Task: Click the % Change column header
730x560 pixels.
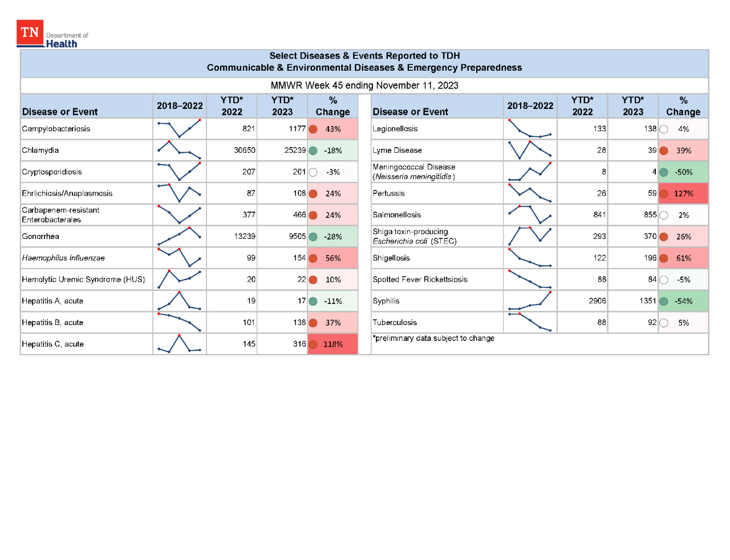Action: tap(332, 105)
